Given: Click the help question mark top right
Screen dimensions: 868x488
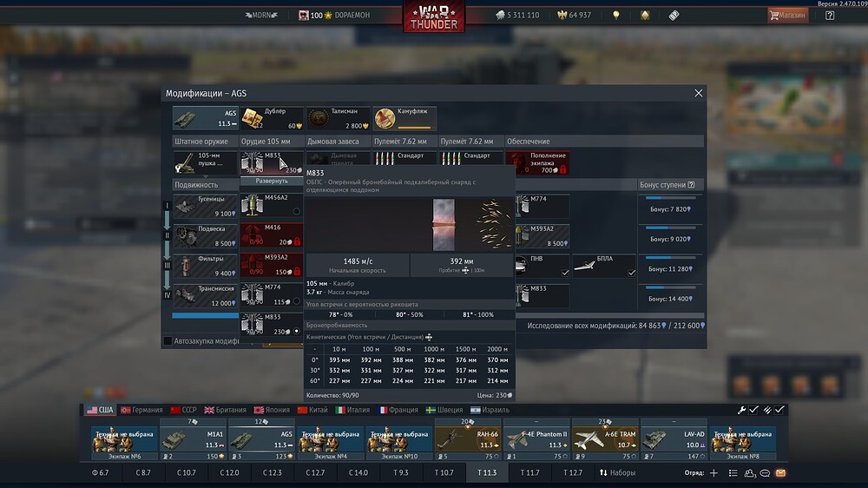Looking at the screenshot, I should point(829,16).
